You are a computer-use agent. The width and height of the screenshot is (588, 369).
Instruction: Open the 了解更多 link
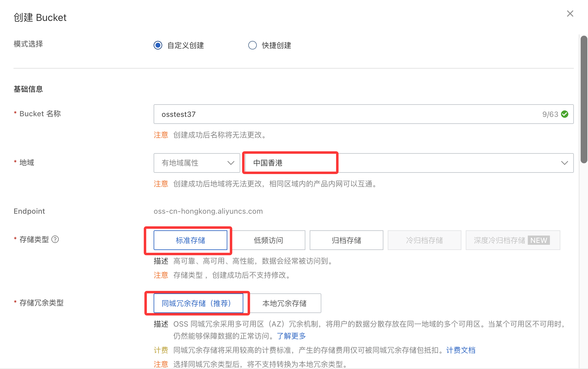click(291, 336)
